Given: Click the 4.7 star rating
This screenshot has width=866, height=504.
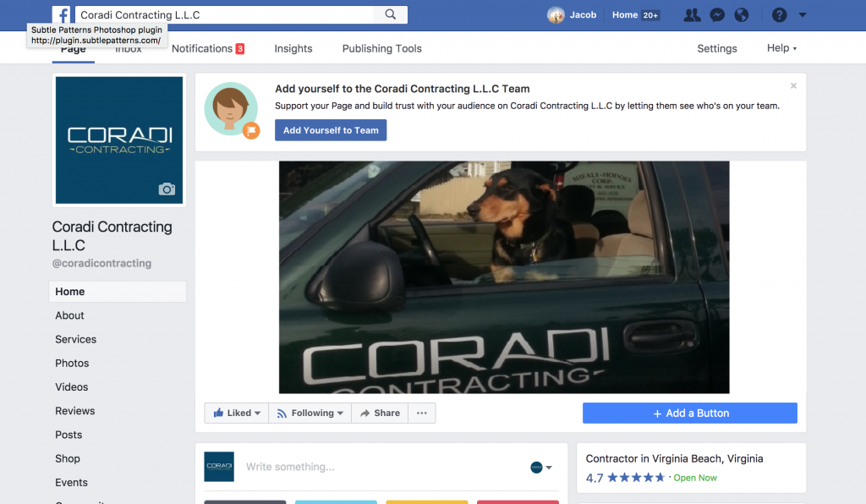Looking at the screenshot, I should click(x=625, y=478).
